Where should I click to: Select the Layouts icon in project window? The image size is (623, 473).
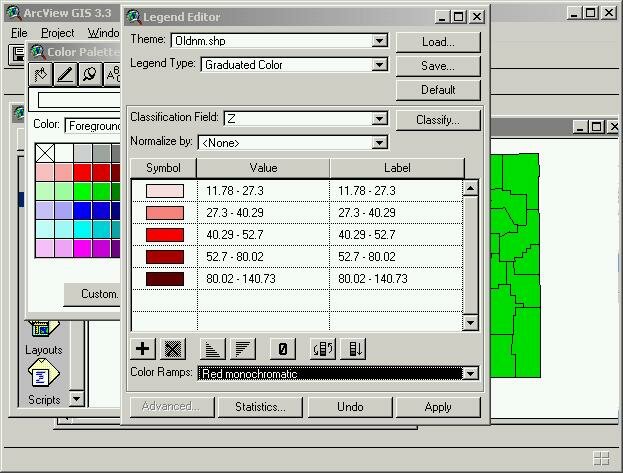pos(44,338)
